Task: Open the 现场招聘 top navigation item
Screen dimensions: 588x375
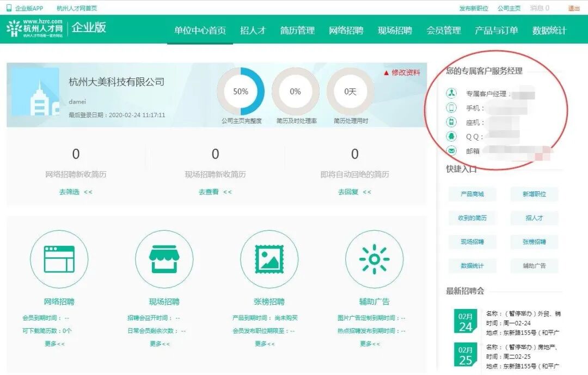Action: (395, 31)
